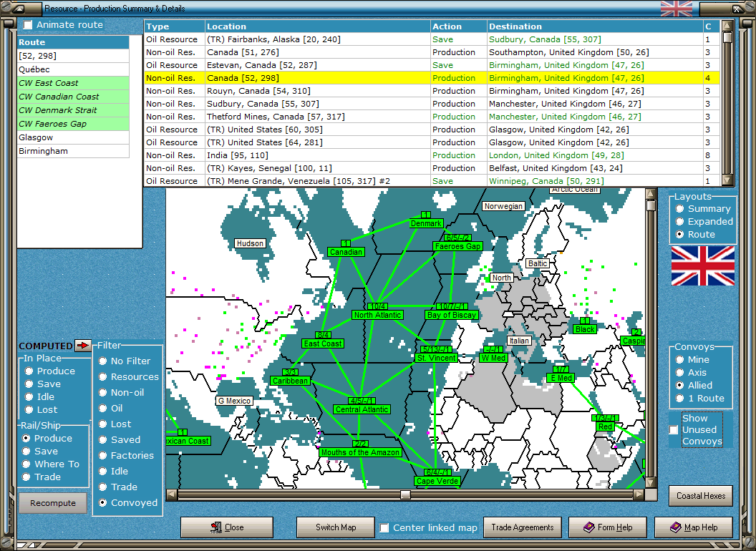Screen dimensions: 756x551
Task: Check Show Unused Convoys option
Action: click(674, 430)
